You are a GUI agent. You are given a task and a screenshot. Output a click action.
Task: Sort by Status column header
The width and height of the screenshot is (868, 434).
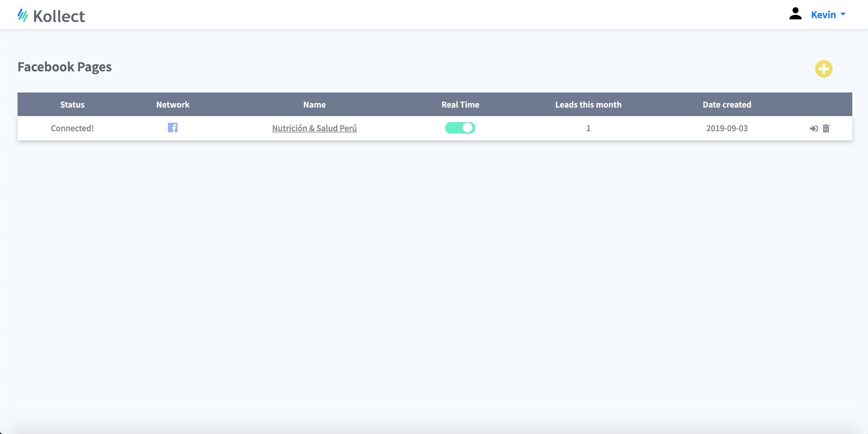click(x=72, y=105)
